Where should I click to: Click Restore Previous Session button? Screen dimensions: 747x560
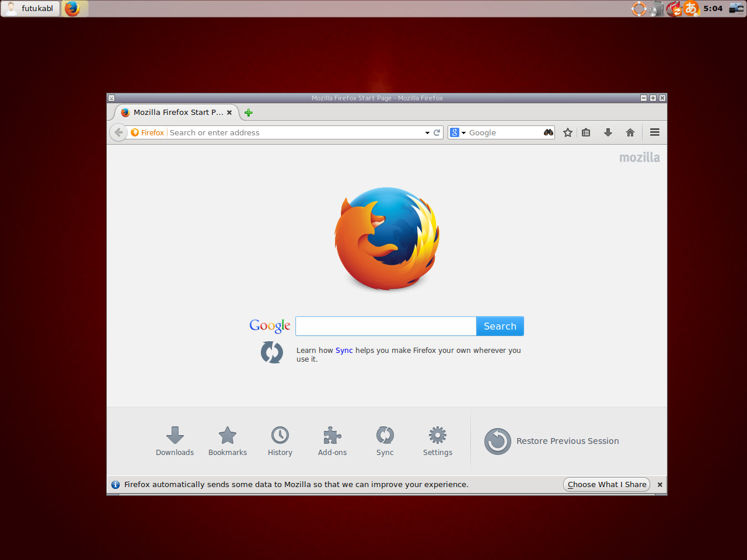click(x=551, y=441)
